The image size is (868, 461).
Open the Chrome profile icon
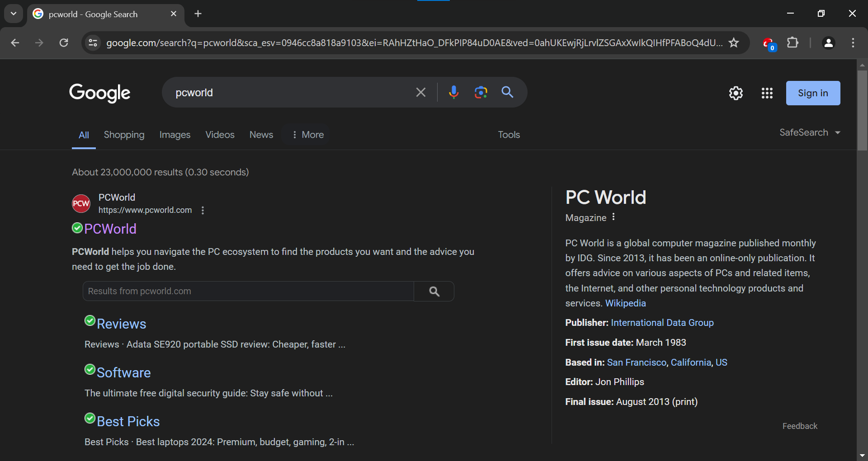coord(828,43)
